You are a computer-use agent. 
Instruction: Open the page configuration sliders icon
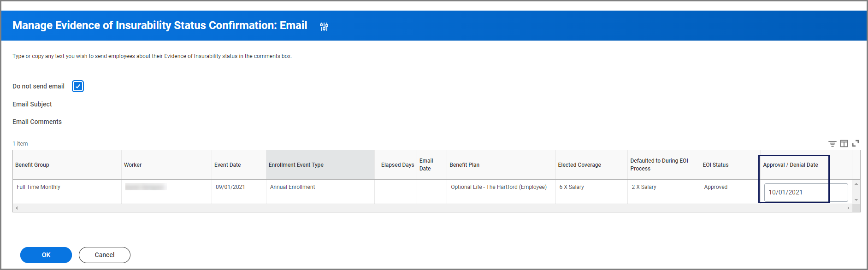324,27
